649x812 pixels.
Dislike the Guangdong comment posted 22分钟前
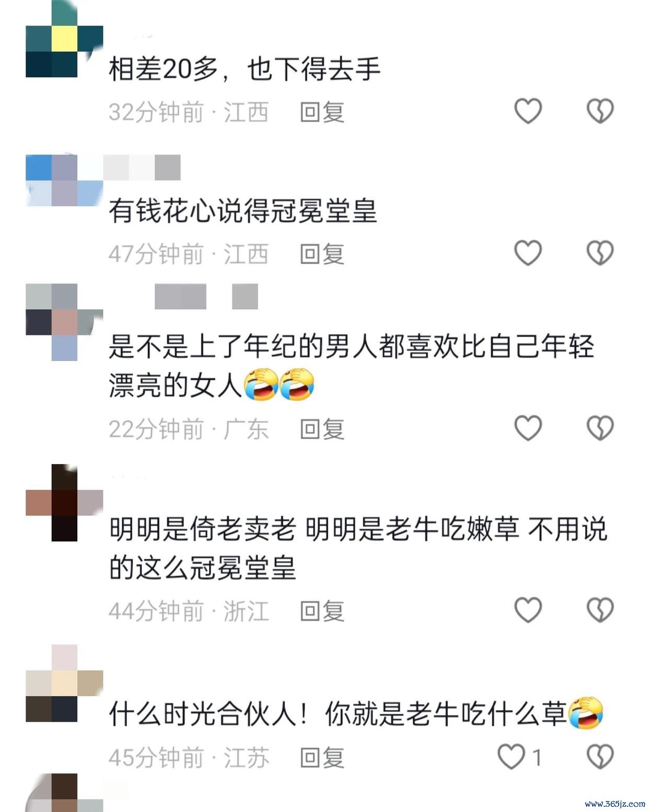click(x=600, y=428)
